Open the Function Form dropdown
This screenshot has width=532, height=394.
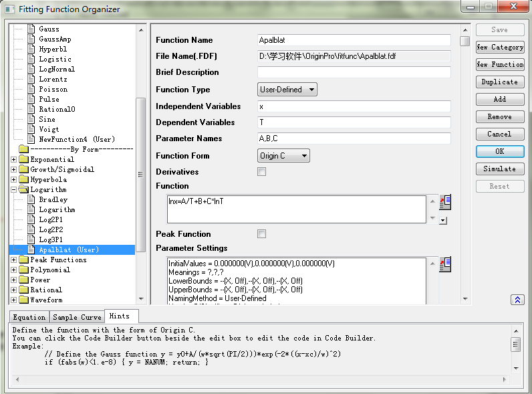pyautogui.click(x=283, y=156)
